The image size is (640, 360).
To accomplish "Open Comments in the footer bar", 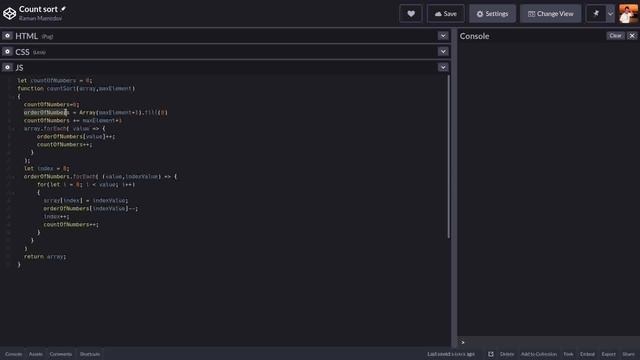I will point(61,354).
